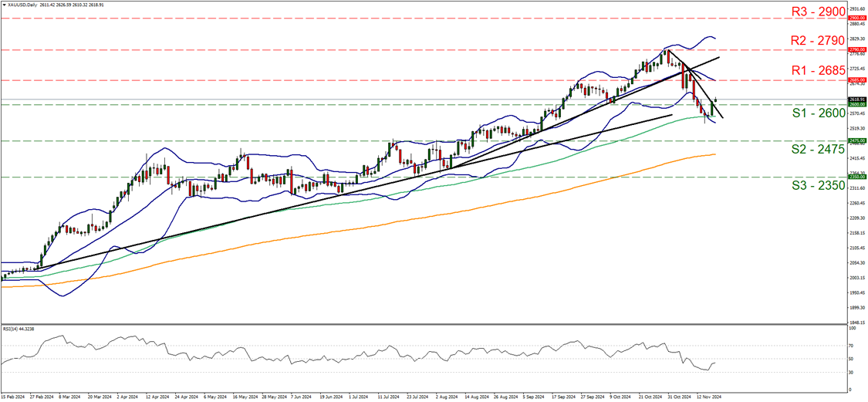Click the red 2790.00 price tag on axis
This screenshot has height=402, width=868.
pyautogui.click(x=856, y=49)
